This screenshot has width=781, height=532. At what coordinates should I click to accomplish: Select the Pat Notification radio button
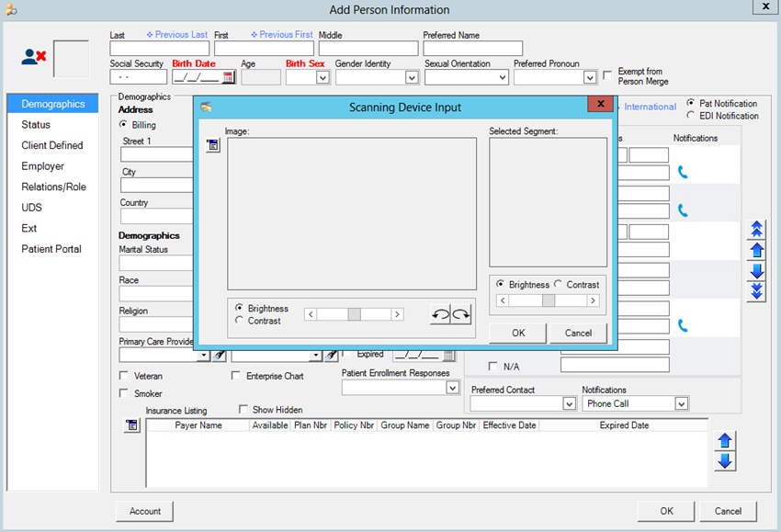pyautogui.click(x=691, y=103)
